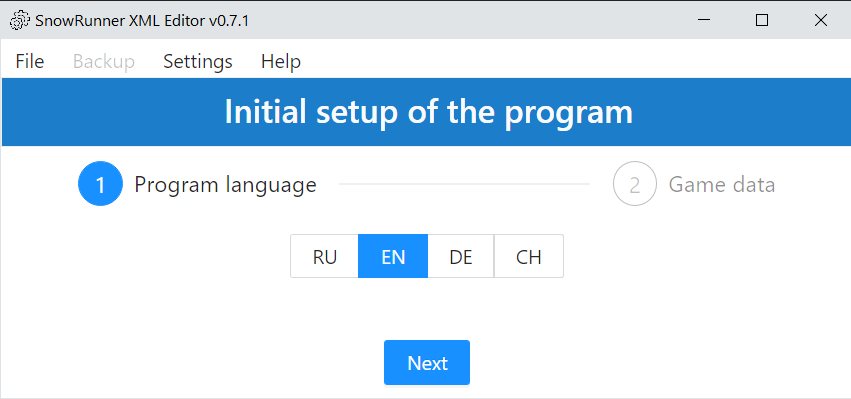This screenshot has height=399, width=851.
Task: Choose DE as program language
Action: click(x=461, y=256)
